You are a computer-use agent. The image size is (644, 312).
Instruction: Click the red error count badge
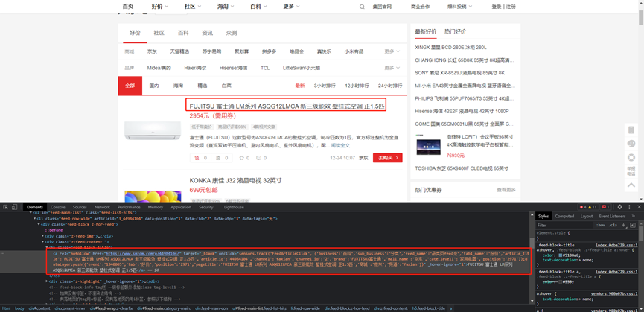coord(582,207)
